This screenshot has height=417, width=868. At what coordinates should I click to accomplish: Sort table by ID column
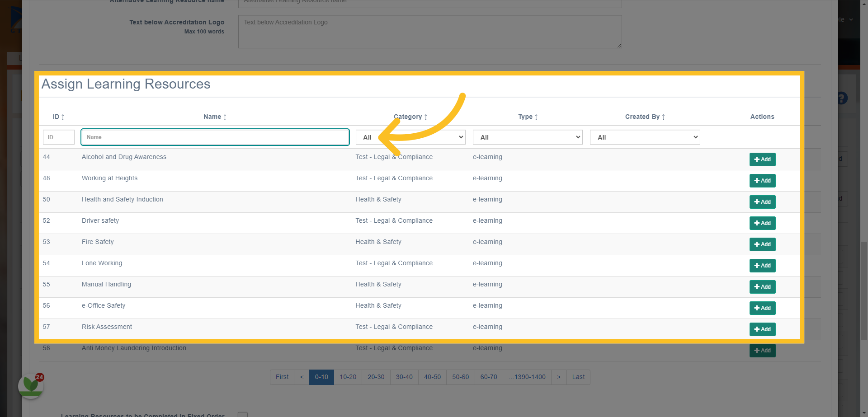(x=59, y=117)
